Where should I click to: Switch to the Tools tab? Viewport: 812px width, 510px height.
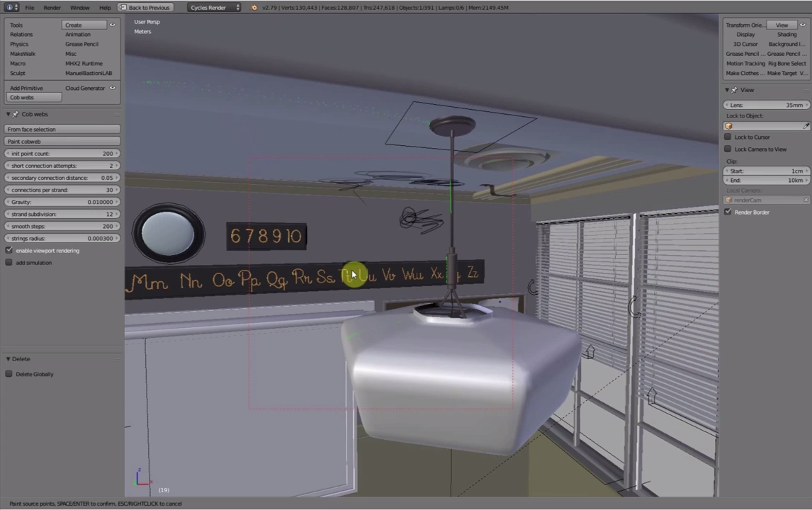(x=16, y=25)
